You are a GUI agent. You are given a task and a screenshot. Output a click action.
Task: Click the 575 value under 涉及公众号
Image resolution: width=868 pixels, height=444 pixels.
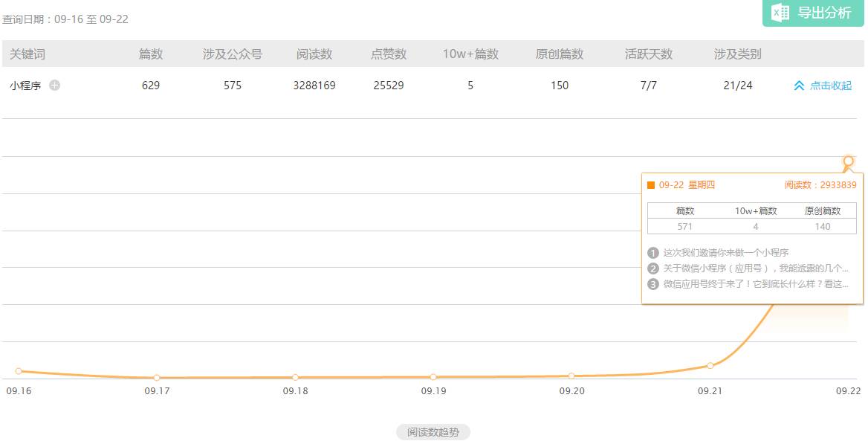point(233,86)
